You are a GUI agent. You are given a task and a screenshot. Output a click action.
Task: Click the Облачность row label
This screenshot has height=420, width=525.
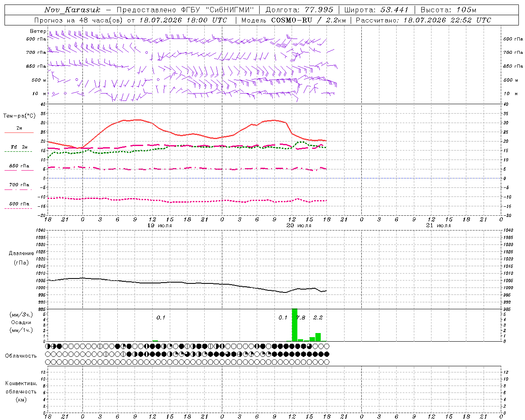(21, 356)
